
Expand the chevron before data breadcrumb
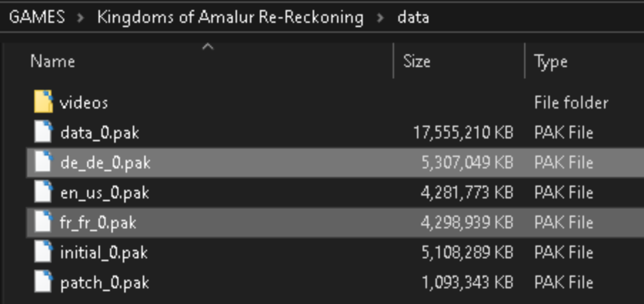[x=381, y=18]
